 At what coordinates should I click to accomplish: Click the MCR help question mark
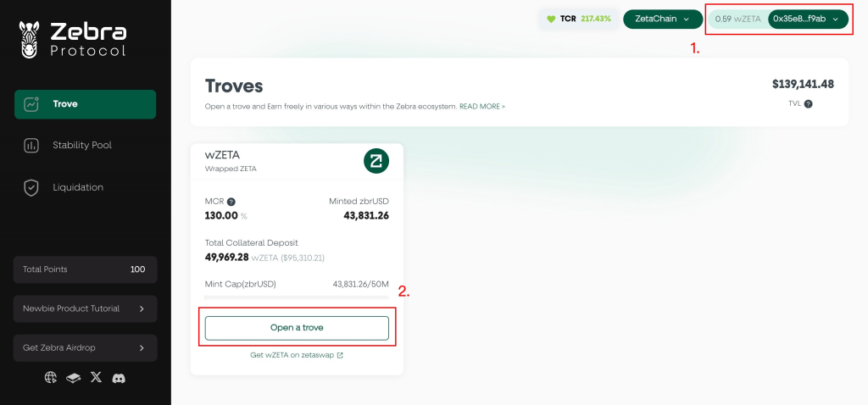pyautogui.click(x=231, y=202)
